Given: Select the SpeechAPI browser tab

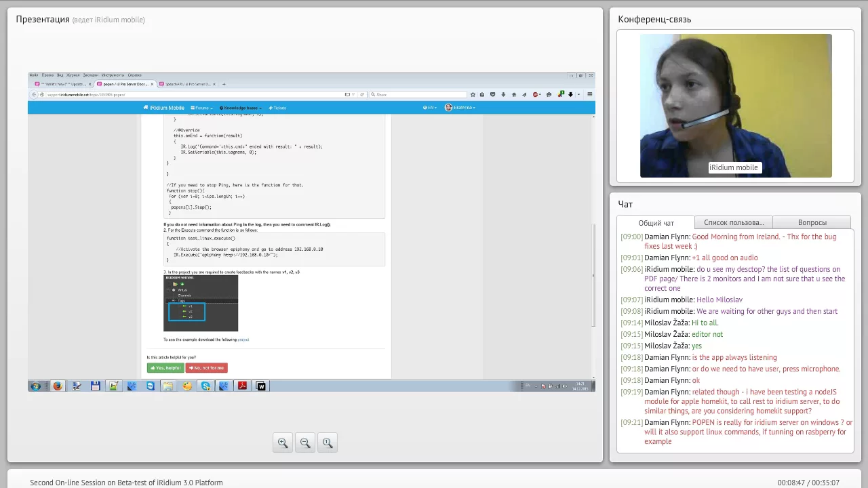Looking at the screenshot, I should [x=188, y=84].
